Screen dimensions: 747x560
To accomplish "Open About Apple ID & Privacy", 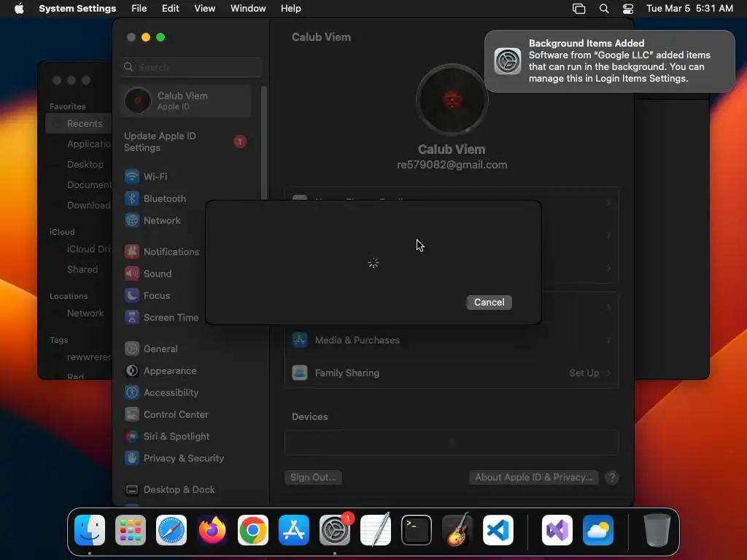I will pos(533,477).
